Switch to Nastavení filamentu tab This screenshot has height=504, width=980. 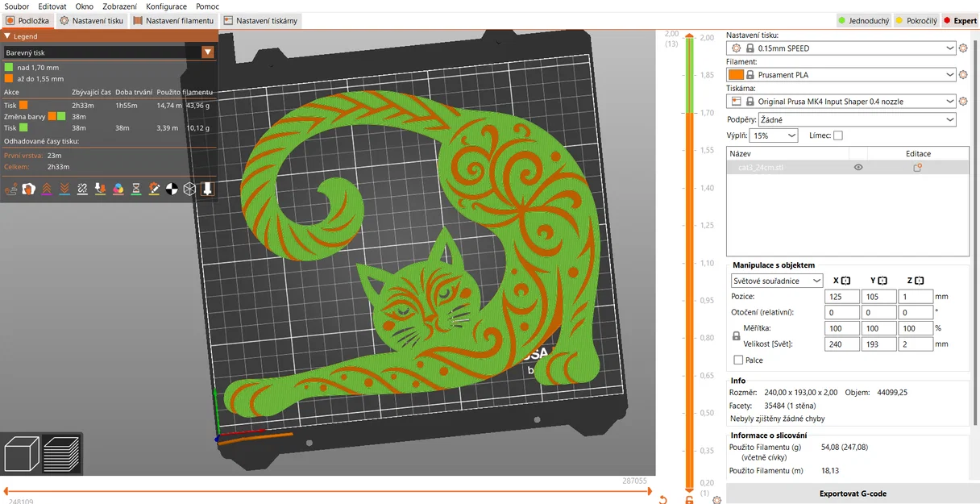click(x=173, y=21)
